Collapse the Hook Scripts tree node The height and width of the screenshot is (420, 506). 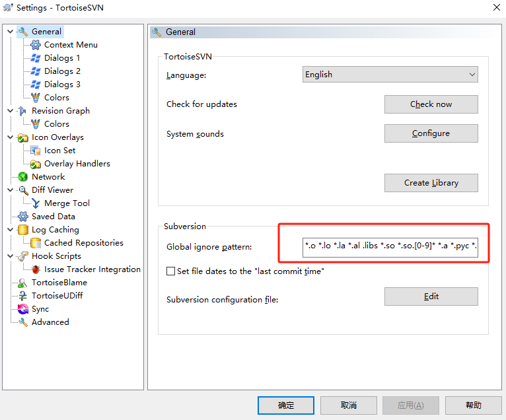pyautogui.click(x=11, y=256)
